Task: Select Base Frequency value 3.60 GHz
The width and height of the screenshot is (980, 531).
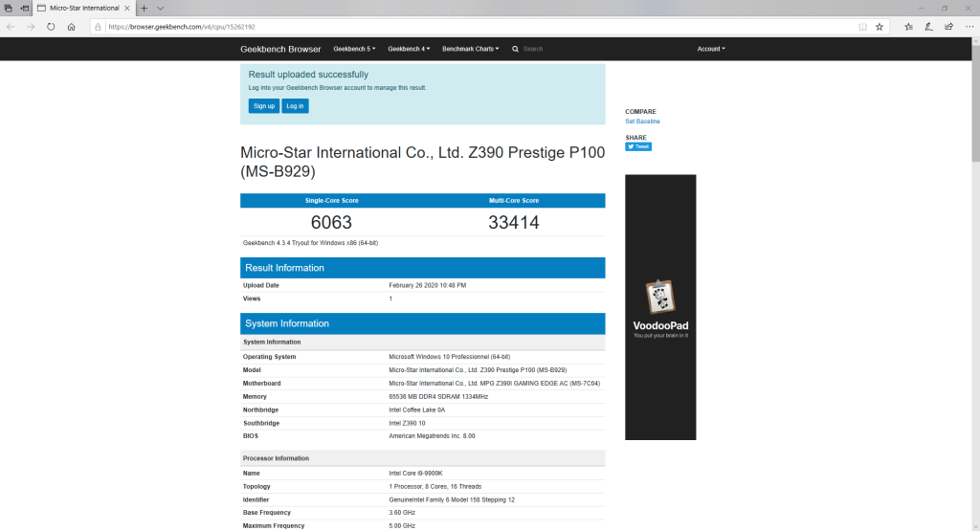Action: click(402, 512)
